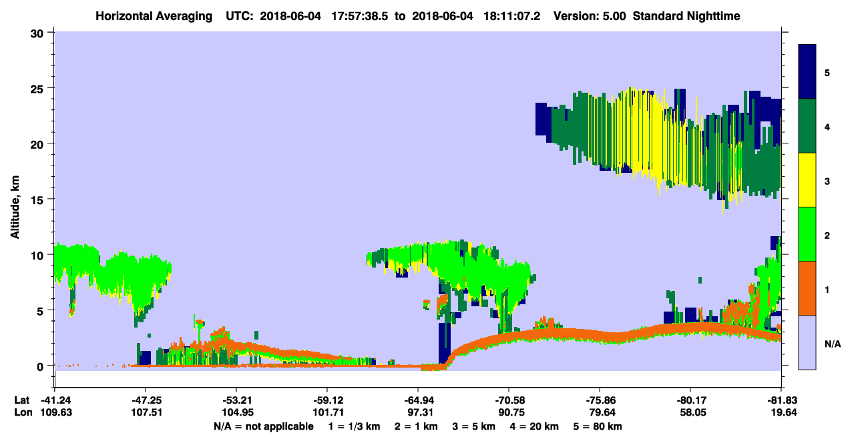The height and width of the screenshot is (445, 868).
Task: Click latitude value -47.25
Action: [x=145, y=400]
